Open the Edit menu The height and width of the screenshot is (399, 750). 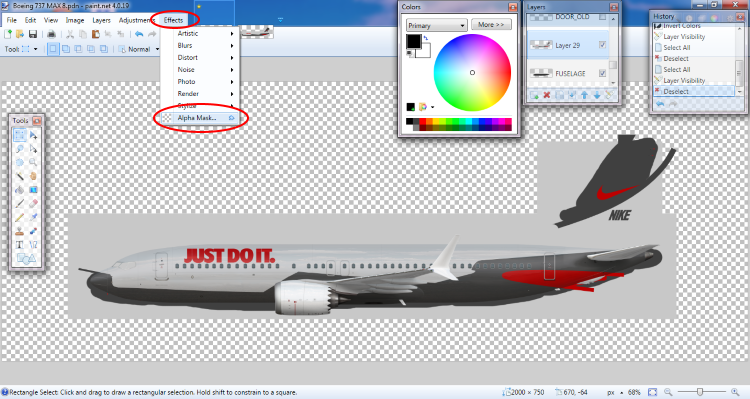coord(31,20)
